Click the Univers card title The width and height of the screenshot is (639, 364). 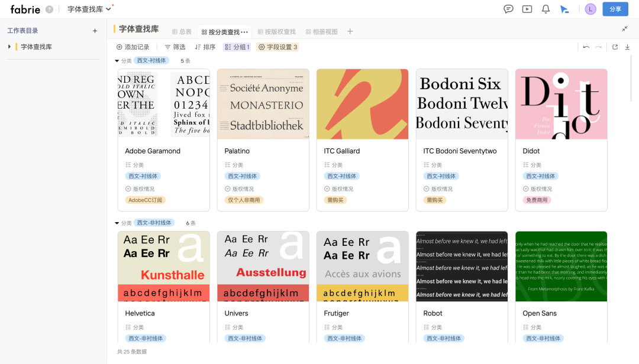pos(236,314)
